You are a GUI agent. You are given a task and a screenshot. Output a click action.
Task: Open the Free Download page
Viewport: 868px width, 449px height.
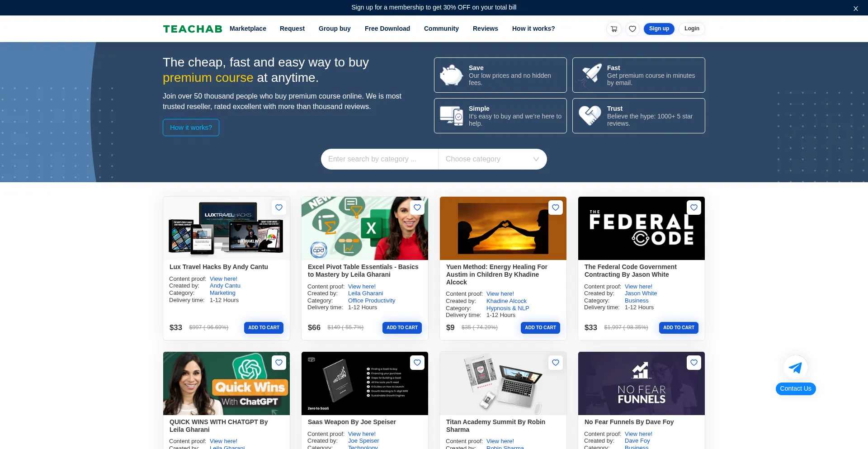pos(387,28)
